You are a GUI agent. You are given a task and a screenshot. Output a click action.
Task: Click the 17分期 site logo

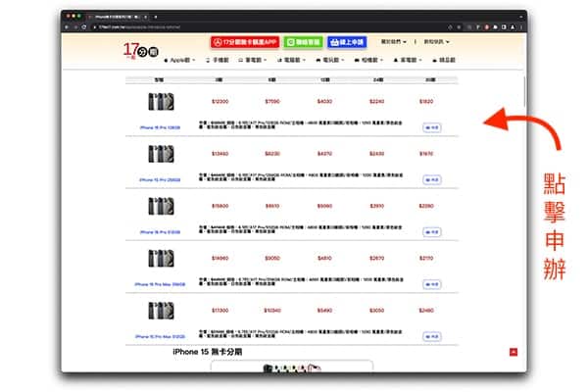137,49
